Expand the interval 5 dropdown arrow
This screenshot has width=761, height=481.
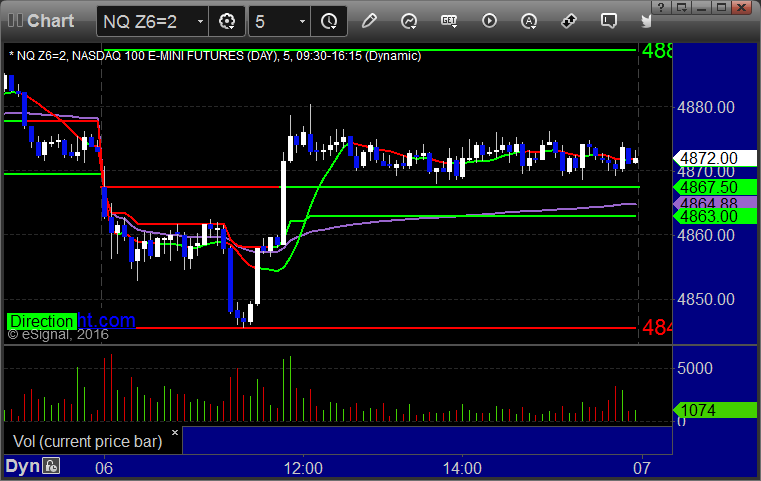point(302,21)
